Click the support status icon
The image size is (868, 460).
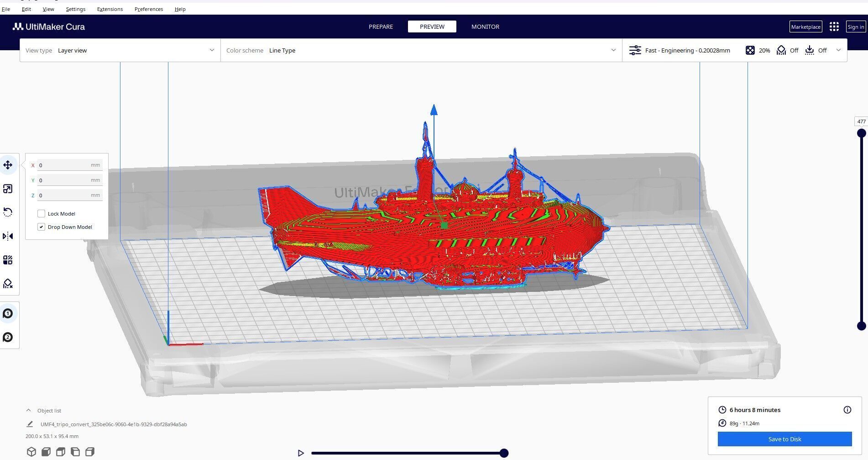[x=781, y=50]
